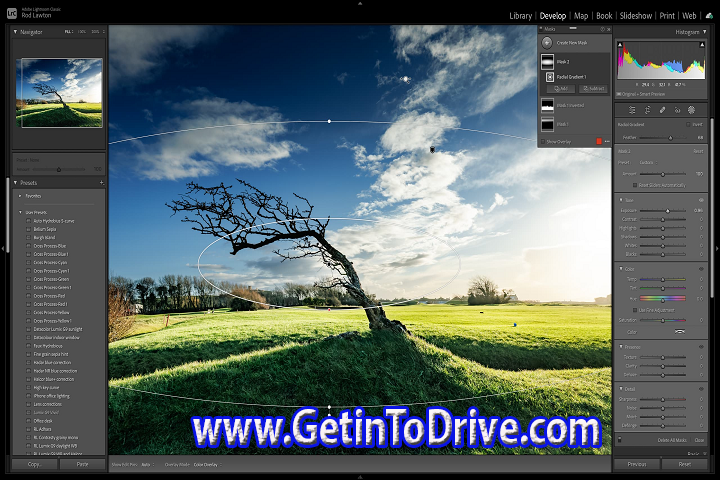Image resolution: width=720 pixels, height=480 pixels.
Task: Apply the Bellam Sepia preset
Action: point(45,229)
